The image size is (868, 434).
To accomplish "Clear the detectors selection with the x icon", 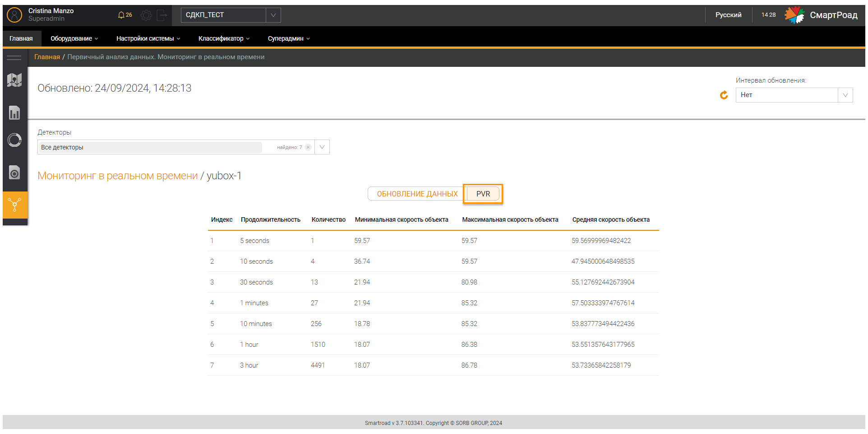I will [308, 147].
